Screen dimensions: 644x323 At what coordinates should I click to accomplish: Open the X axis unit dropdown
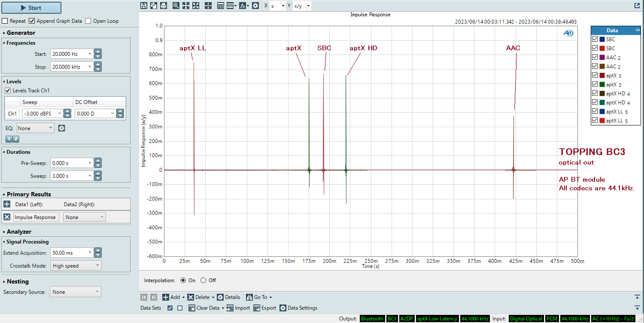pos(283,6)
